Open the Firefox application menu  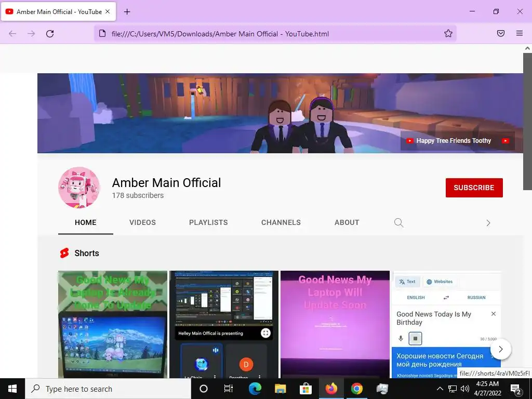[x=520, y=33]
